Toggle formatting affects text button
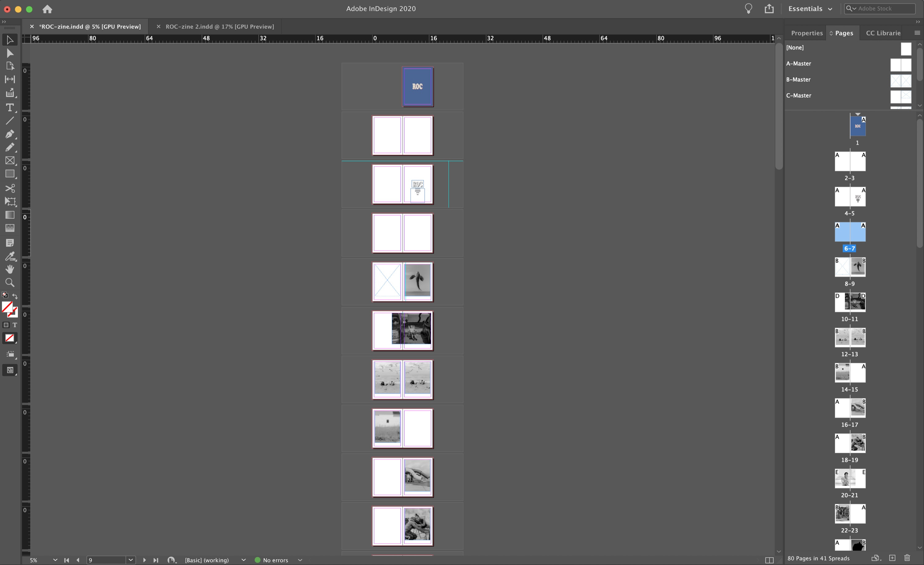 15,325
